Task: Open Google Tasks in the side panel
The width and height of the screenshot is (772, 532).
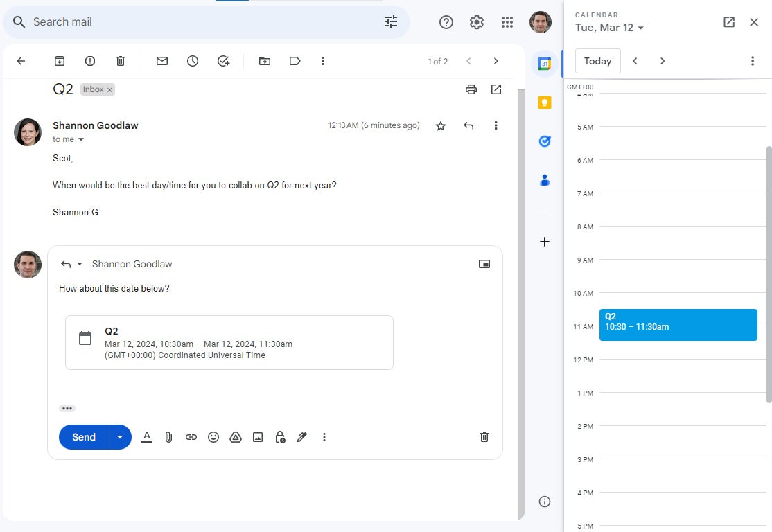Action: click(x=545, y=141)
